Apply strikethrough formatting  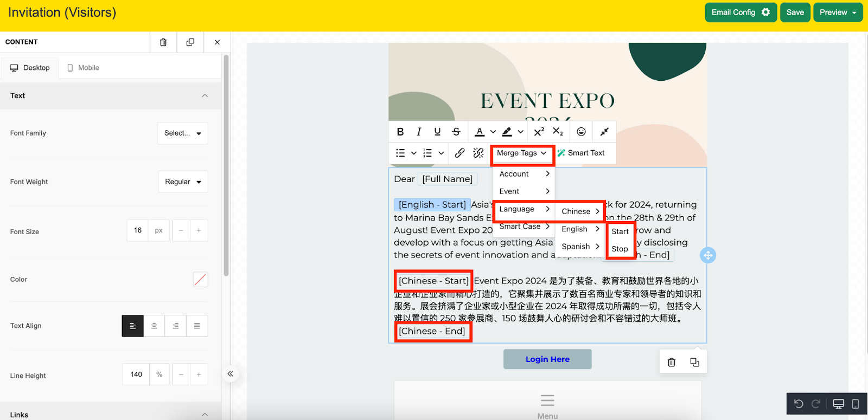456,132
